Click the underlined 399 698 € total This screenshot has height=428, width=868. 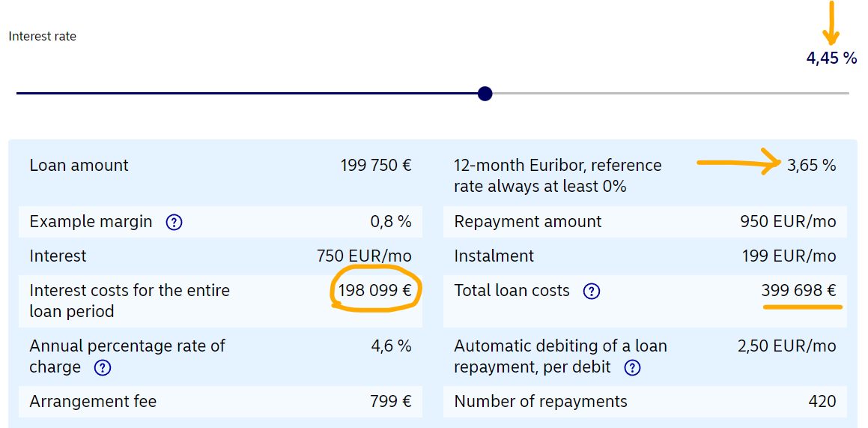[x=798, y=290]
